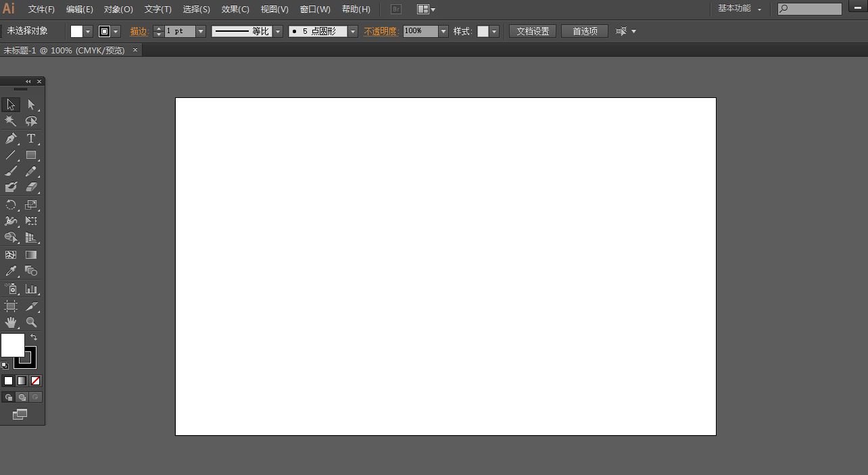Open the variable width profile dropdown (等比)
Screen dimensions: 868x475
[x=278, y=32]
